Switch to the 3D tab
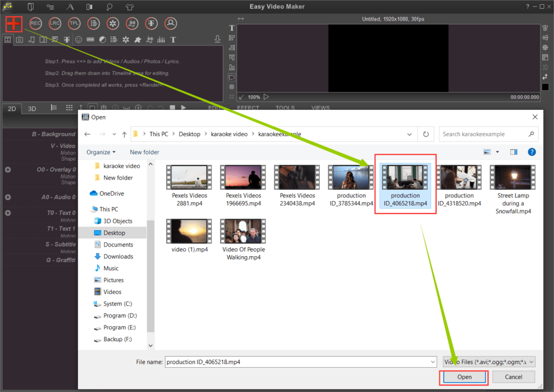 (x=31, y=108)
